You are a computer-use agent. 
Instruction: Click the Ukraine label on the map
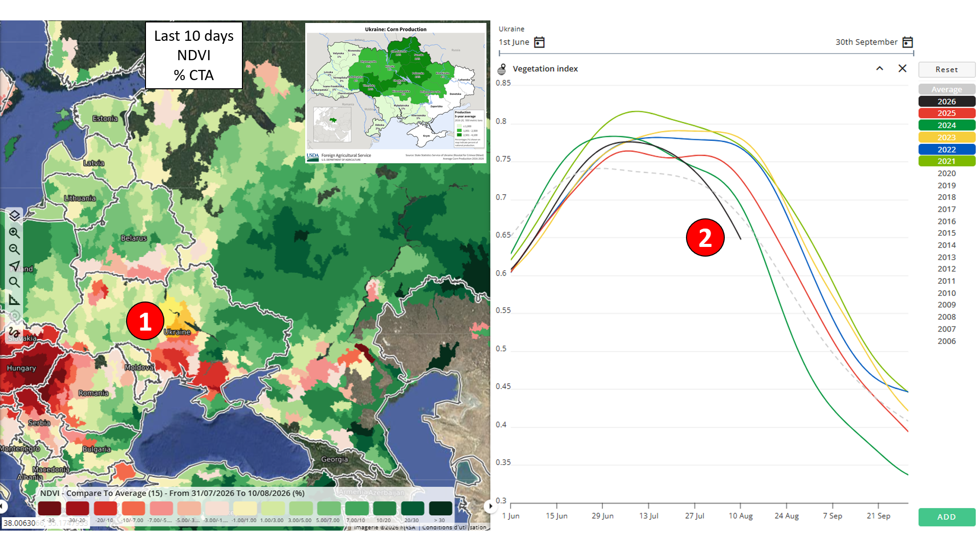point(177,332)
